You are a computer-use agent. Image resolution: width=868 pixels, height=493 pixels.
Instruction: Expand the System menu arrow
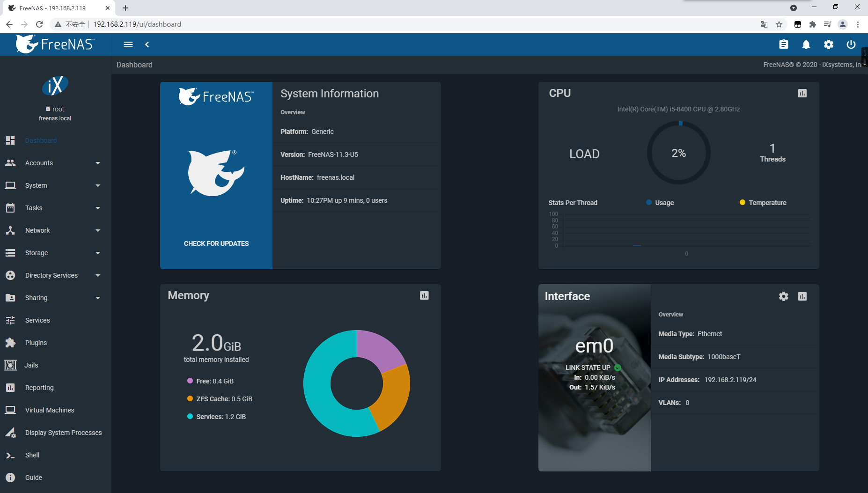[x=98, y=185]
